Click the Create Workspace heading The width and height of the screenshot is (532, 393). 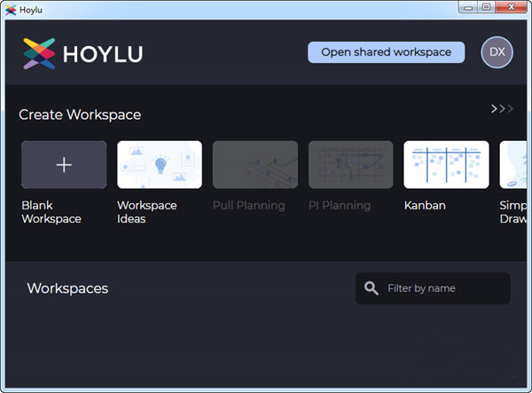(x=80, y=114)
